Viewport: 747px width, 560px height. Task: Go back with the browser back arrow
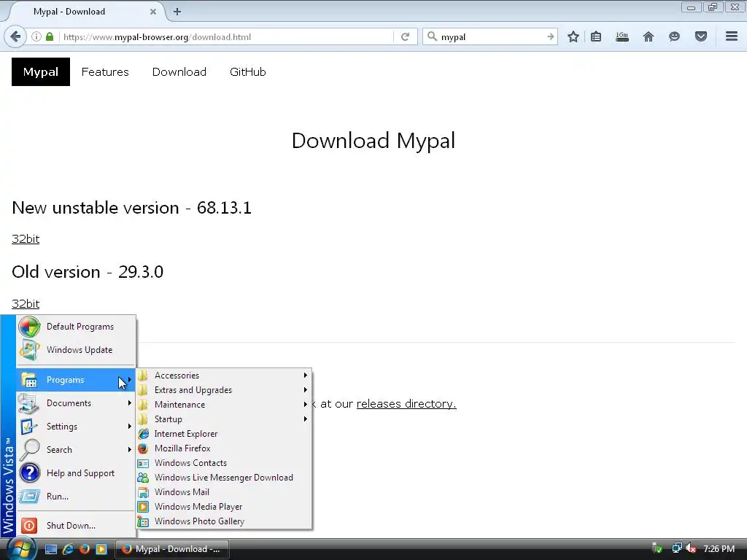click(x=15, y=36)
